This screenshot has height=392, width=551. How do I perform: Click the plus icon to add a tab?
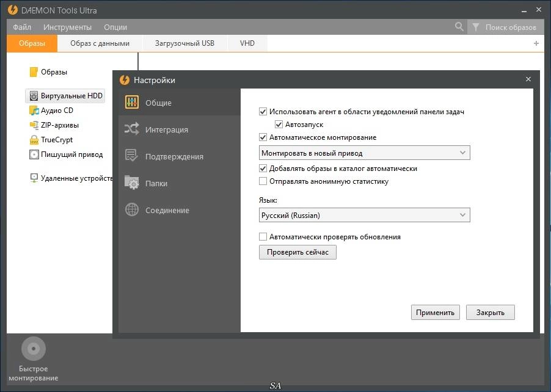pos(536,43)
